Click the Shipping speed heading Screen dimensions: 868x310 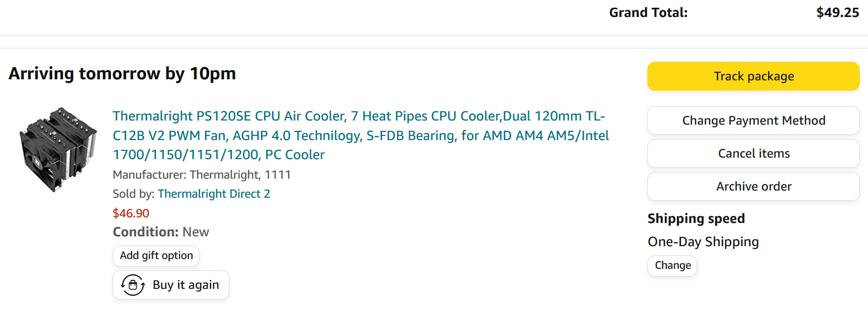coord(696,219)
